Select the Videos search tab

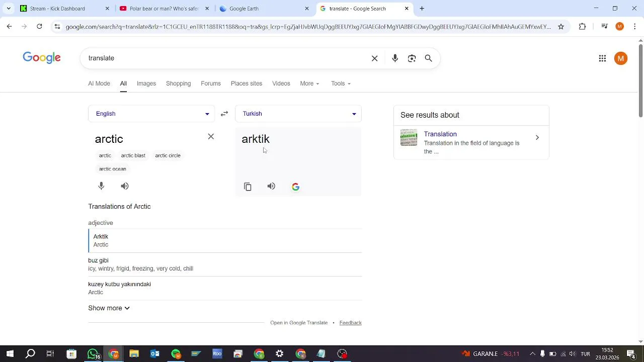tap(281, 83)
